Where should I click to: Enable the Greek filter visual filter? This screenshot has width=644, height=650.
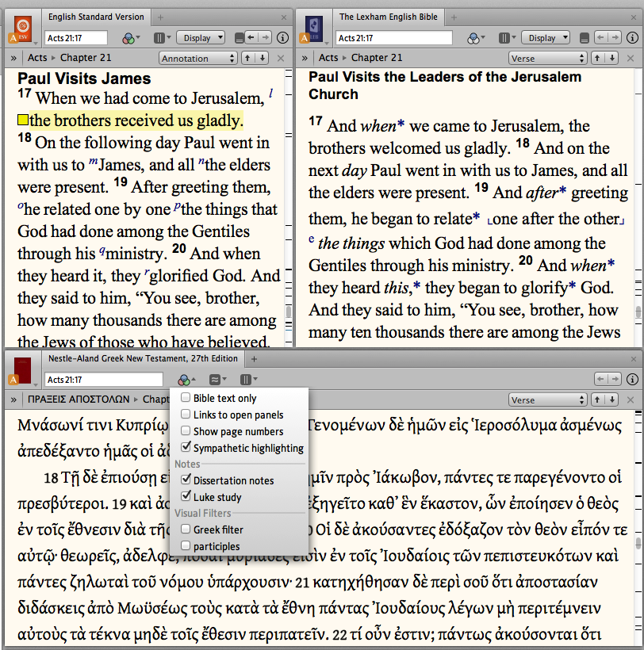point(186,529)
